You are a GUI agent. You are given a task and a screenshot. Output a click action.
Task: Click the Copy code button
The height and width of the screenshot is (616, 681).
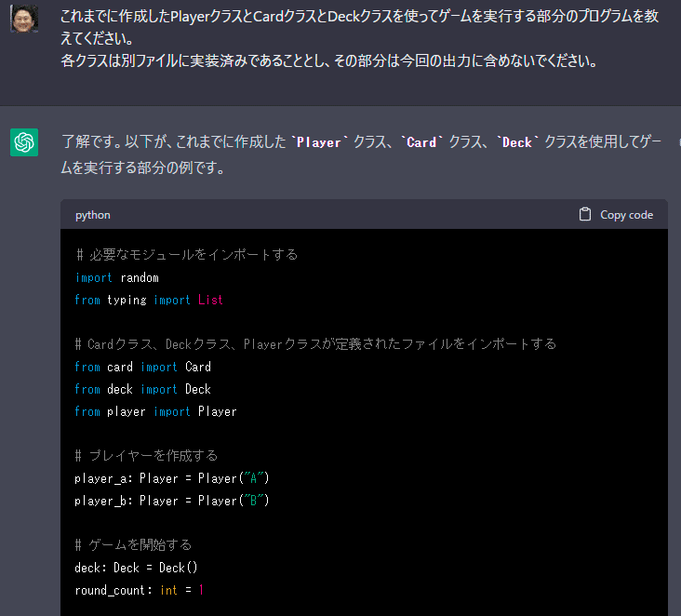coord(616,215)
